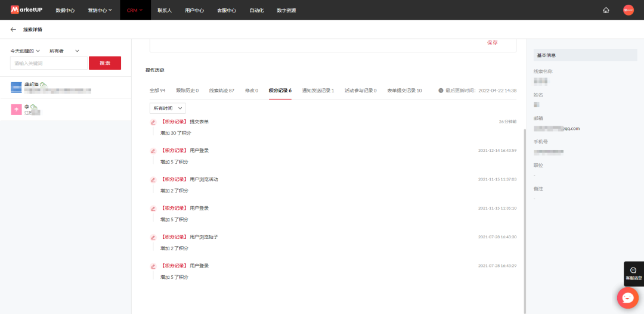Open the red chat bubble button
Viewport: 644px width, 314px height.
pyautogui.click(x=627, y=297)
